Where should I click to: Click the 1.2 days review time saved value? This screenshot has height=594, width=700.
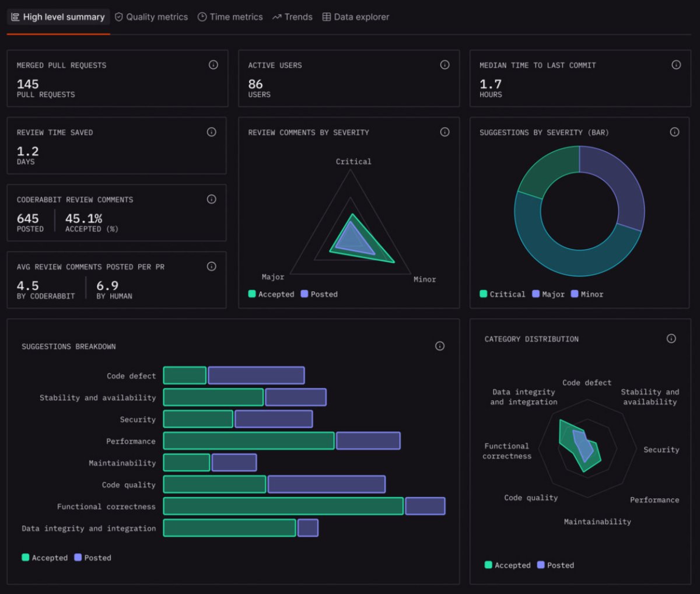tap(28, 151)
